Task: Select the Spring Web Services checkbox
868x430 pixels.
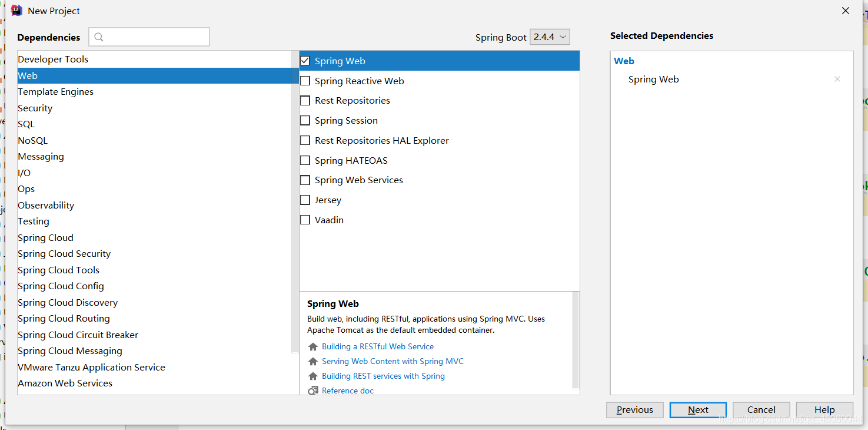Action: (305, 180)
